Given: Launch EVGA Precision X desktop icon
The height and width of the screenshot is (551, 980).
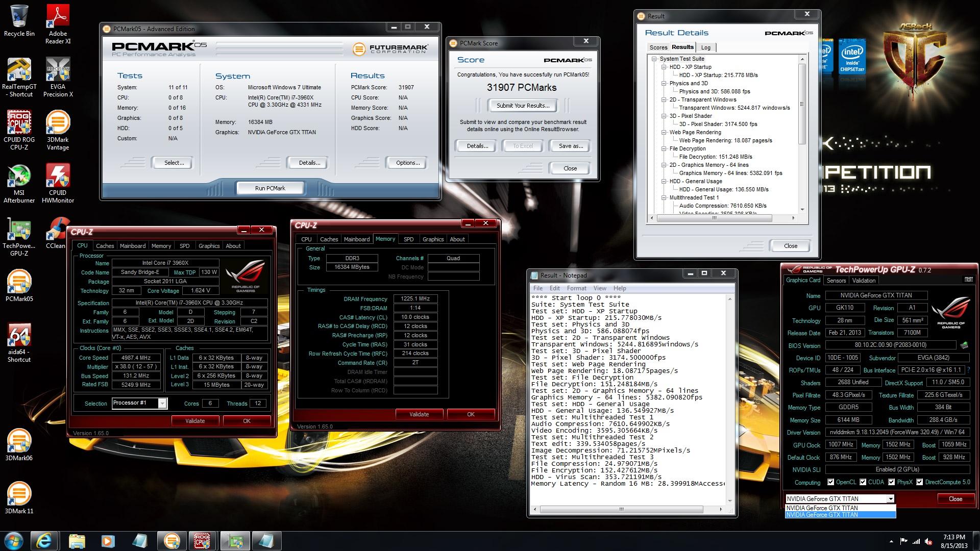Looking at the screenshot, I should [x=58, y=77].
